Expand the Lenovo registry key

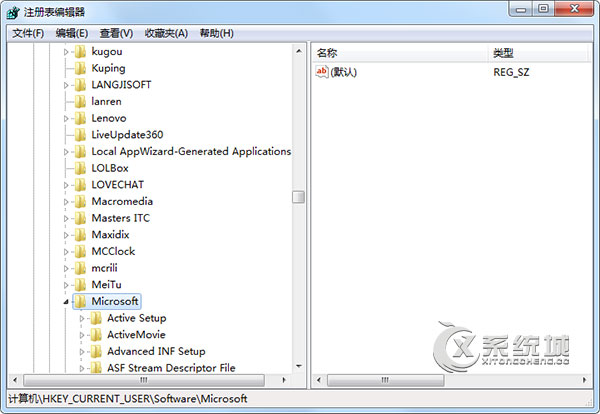(x=66, y=118)
